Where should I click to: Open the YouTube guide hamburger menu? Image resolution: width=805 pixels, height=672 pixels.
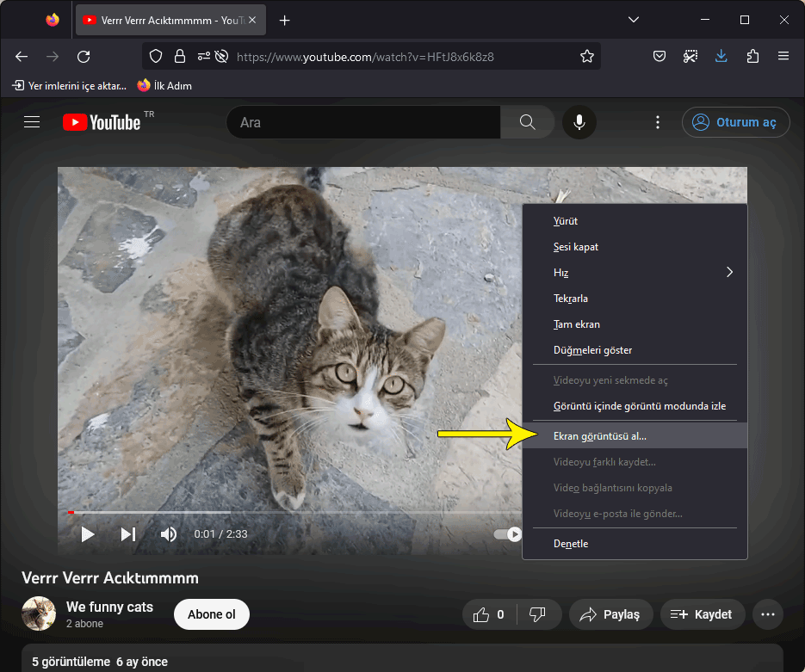(32, 122)
